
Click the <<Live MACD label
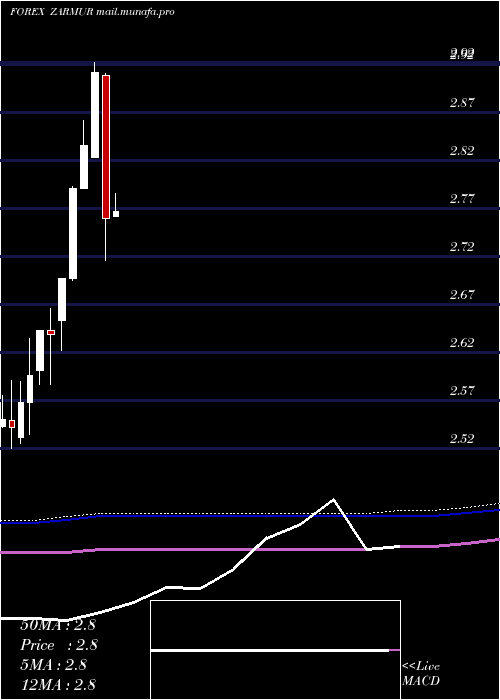tap(421, 673)
